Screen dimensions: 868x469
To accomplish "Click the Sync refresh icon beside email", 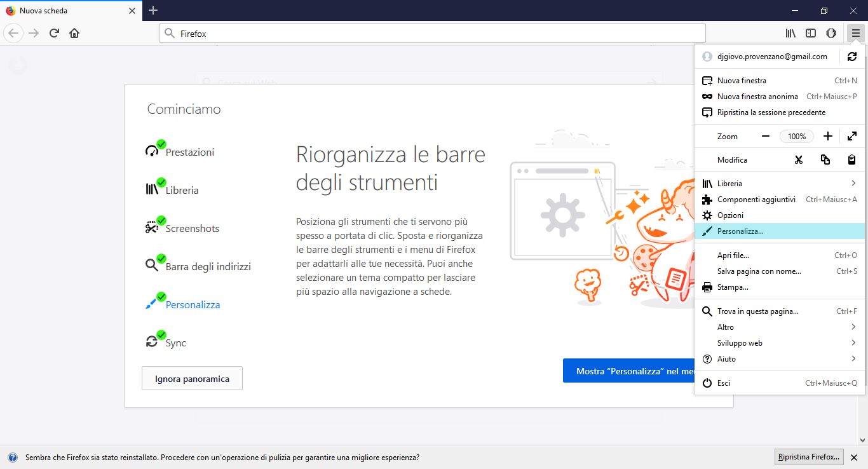I will tap(852, 57).
